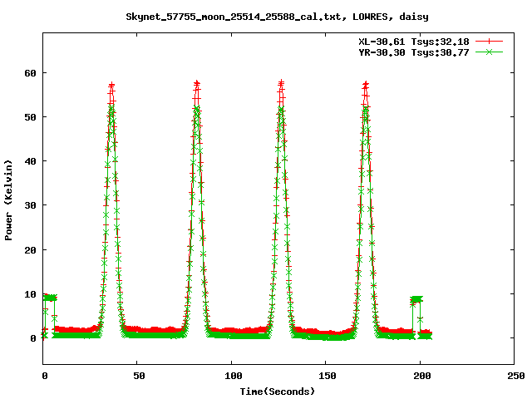The image size is (532, 399).
Task: Click the 30 tick label on power axis
Action: point(30,205)
